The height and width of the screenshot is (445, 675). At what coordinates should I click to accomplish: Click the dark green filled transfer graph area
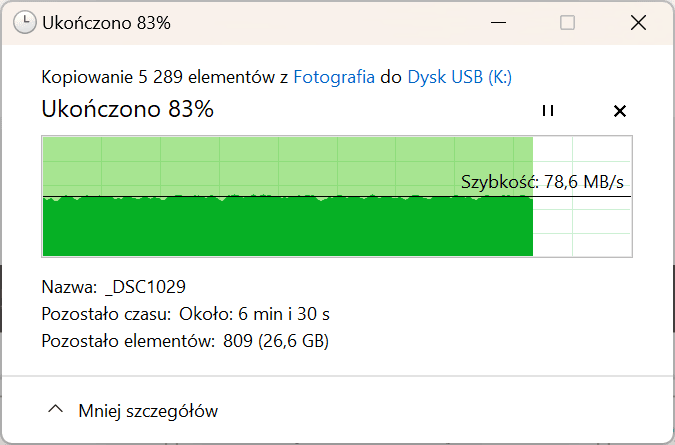[x=288, y=227]
